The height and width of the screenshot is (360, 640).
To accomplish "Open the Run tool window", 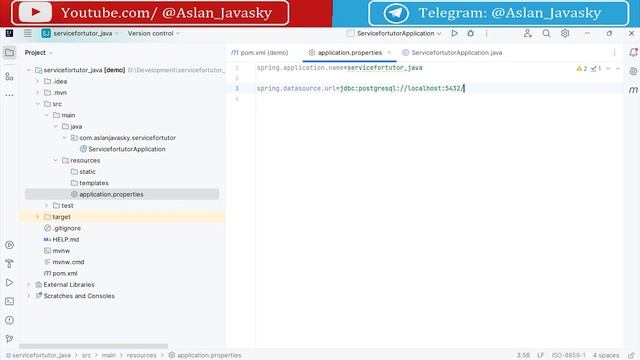I will coord(9,282).
